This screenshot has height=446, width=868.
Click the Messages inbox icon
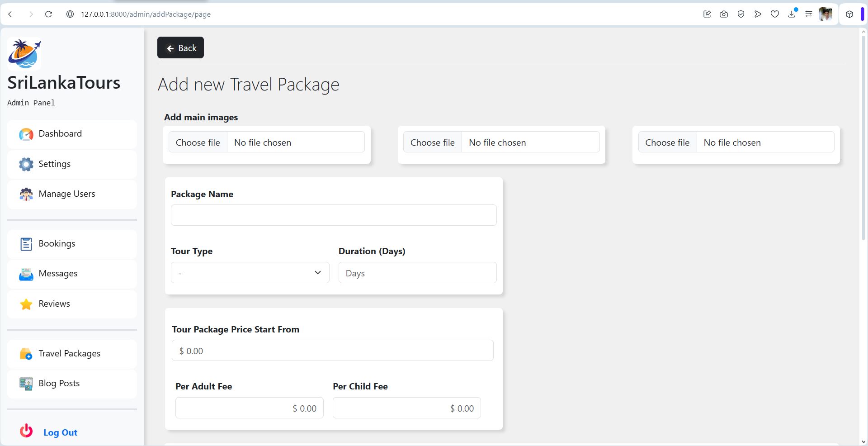[26, 274]
